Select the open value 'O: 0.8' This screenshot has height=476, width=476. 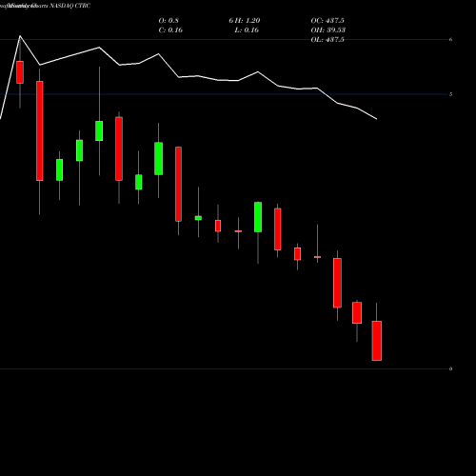click(169, 21)
